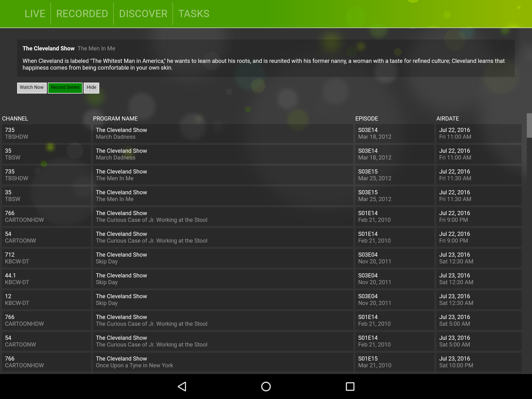Switch to the RECORDED tab
532x399 pixels.
[x=82, y=14]
